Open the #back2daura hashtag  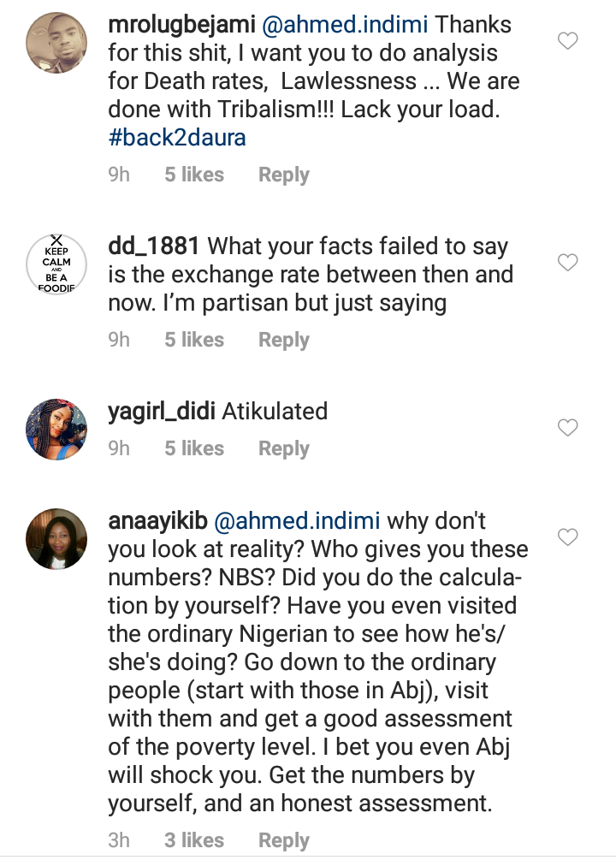tap(177, 137)
